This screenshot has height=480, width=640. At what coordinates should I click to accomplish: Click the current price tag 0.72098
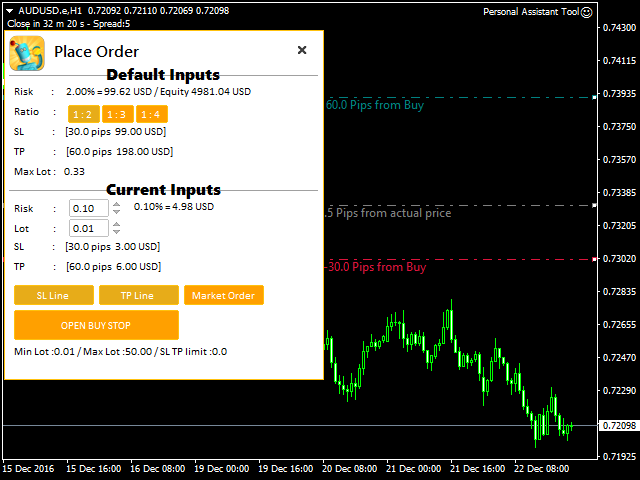619,425
